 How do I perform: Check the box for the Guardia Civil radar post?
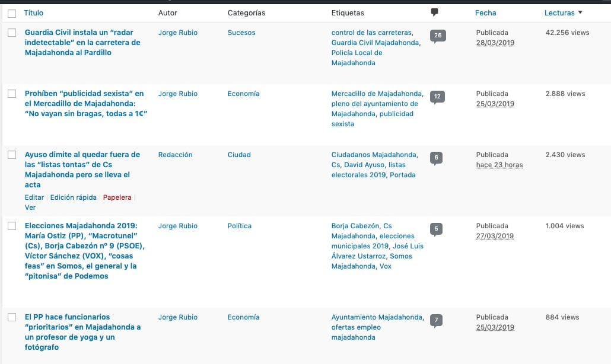pos(12,33)
